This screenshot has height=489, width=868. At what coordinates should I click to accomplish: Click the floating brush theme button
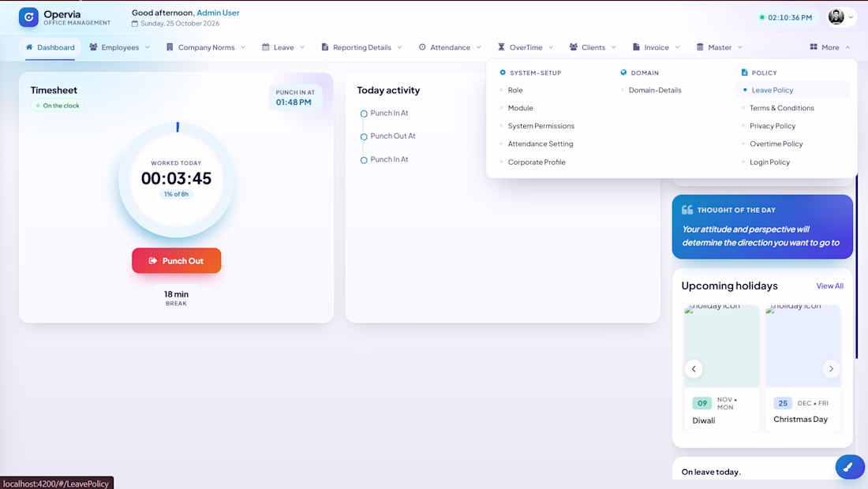(x=850, y=468)
